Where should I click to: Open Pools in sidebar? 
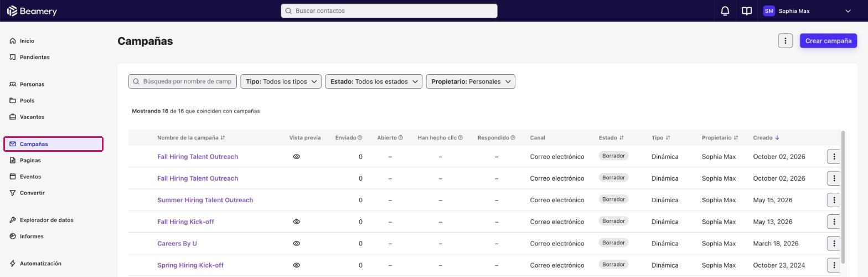pyautogui.click(x=27, y=101)
